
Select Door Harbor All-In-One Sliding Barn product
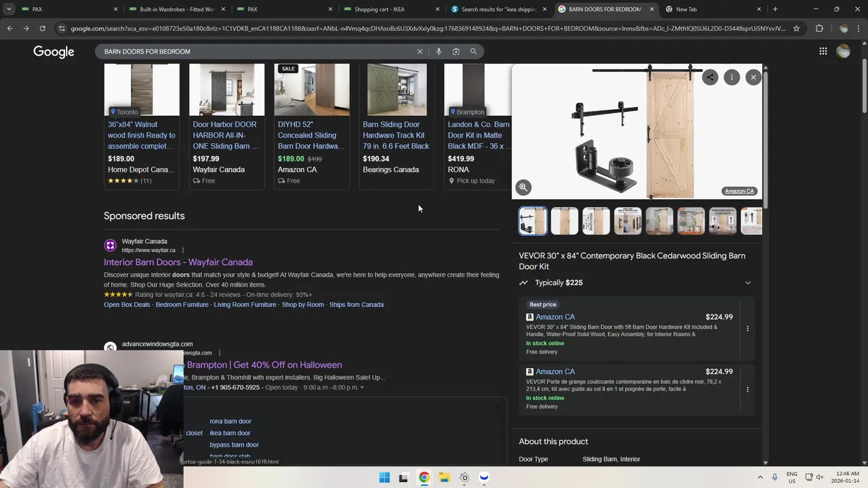pyautogui.click(x=226, y=125)
